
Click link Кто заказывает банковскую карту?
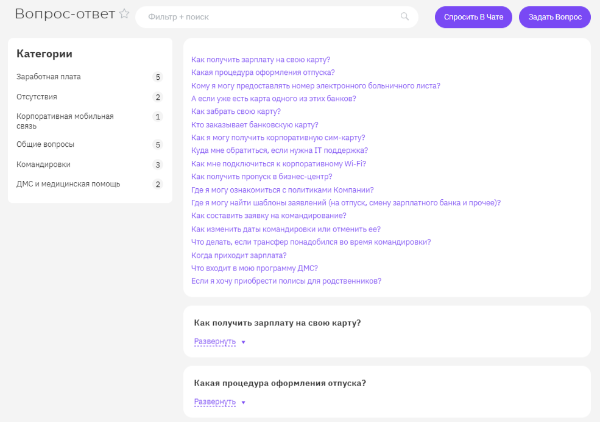pyautogui.click(x=254, y=125)
